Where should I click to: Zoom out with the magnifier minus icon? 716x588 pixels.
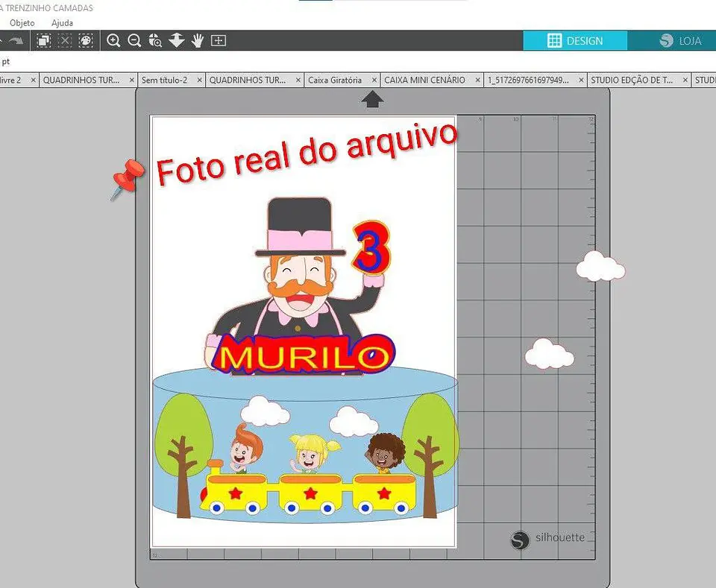134,40
